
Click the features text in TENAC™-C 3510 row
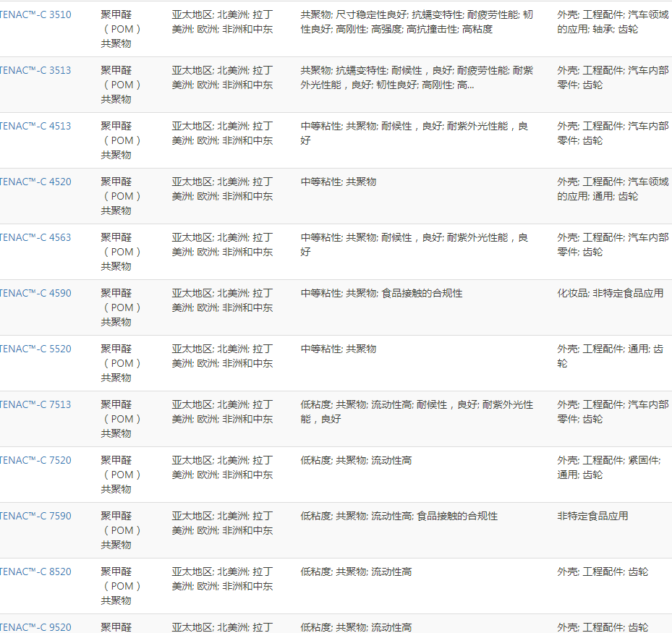tap(417, 22)
